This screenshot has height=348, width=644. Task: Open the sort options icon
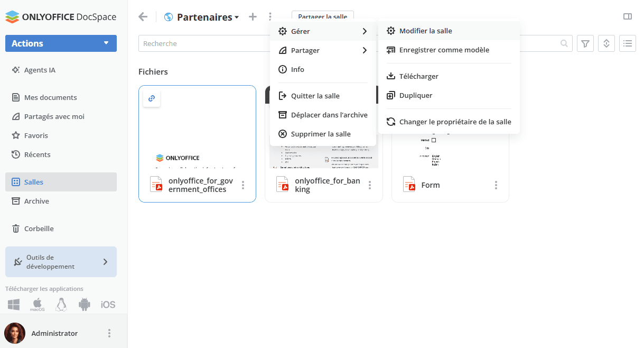[606, 43]
